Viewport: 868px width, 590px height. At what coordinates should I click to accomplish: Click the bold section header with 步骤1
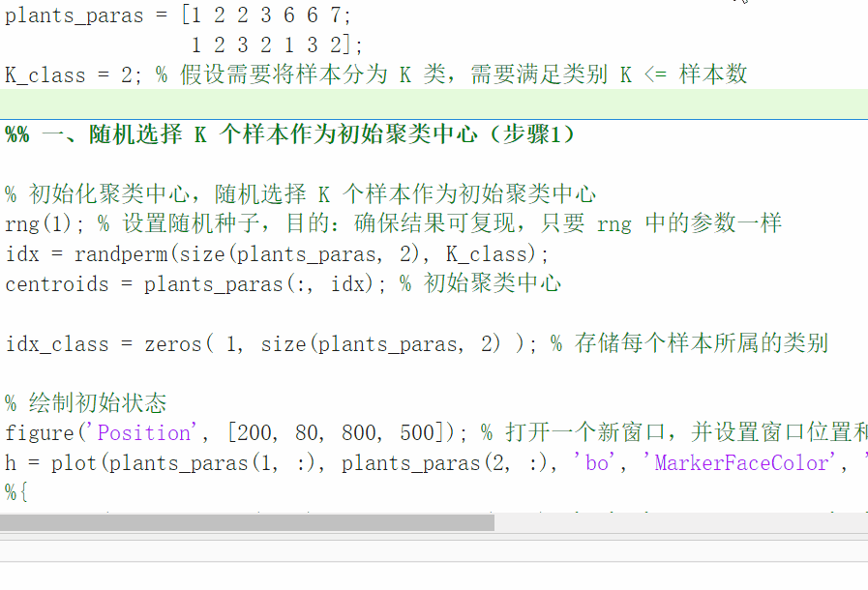tap(290, 134)
